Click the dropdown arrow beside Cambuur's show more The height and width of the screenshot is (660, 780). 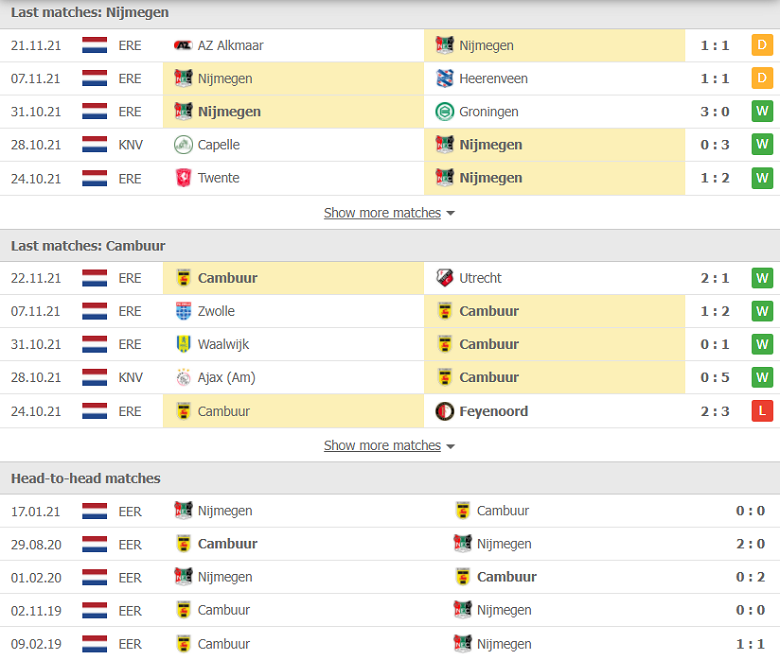coord(451,446)
